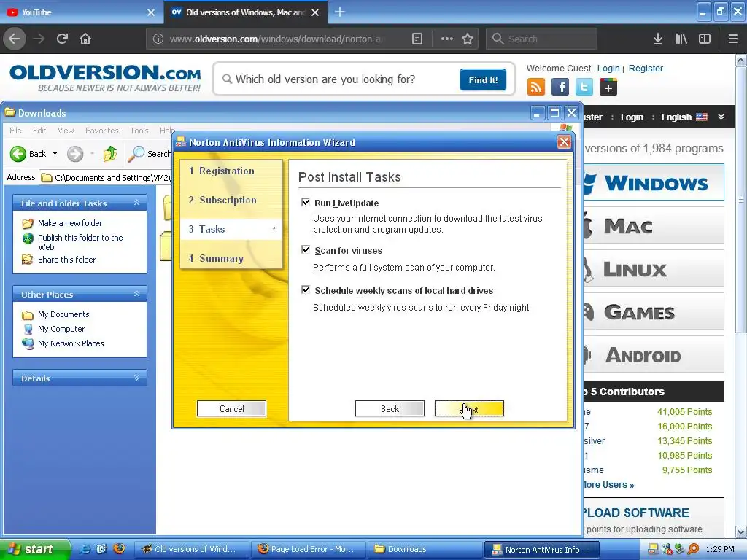
Task: Click Publish this folder to the Web
Action: [x=80, y=242]
